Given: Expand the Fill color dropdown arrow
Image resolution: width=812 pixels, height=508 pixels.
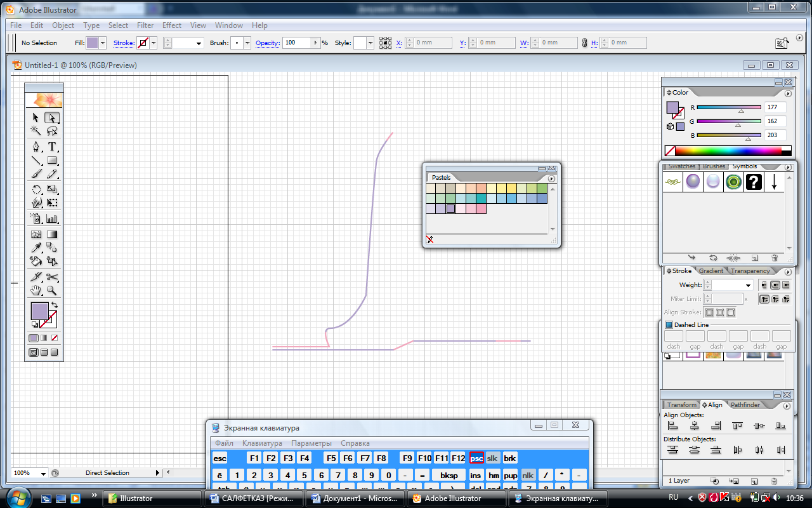Looking at the screenshot, I should tap(103, 43).
